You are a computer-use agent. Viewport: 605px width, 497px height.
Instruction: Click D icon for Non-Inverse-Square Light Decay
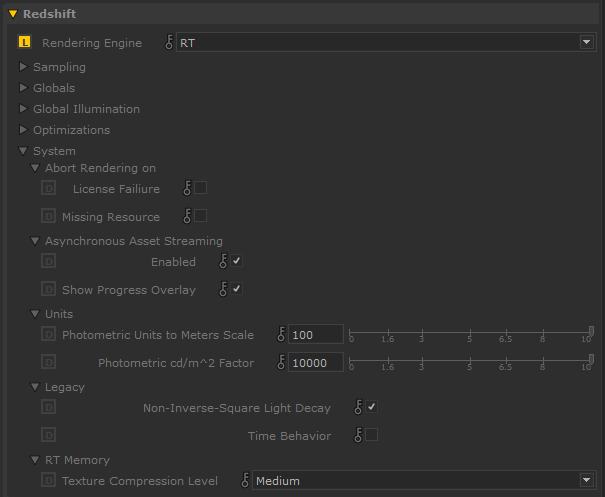[49, 407]
